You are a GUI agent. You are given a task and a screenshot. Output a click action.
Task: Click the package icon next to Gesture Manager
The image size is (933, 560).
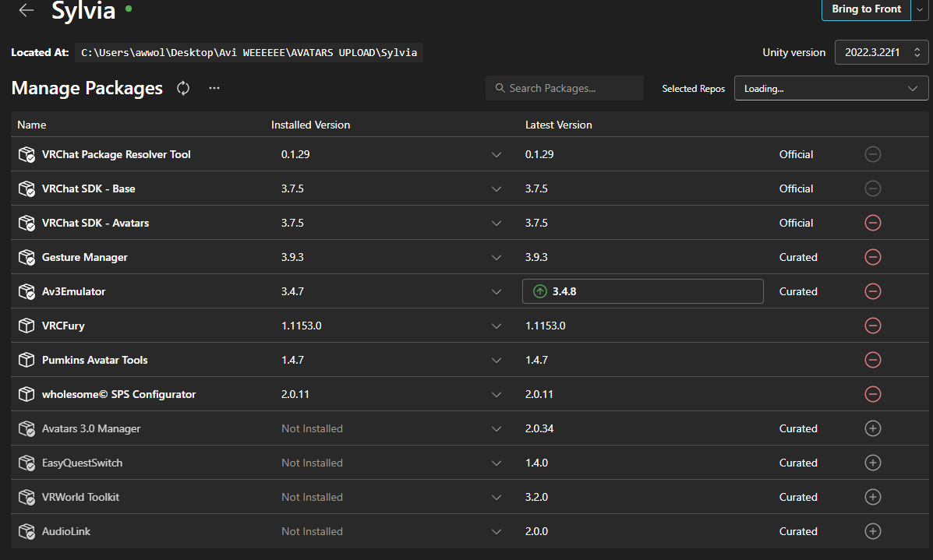pyautogui.click(x=27, y=257)
